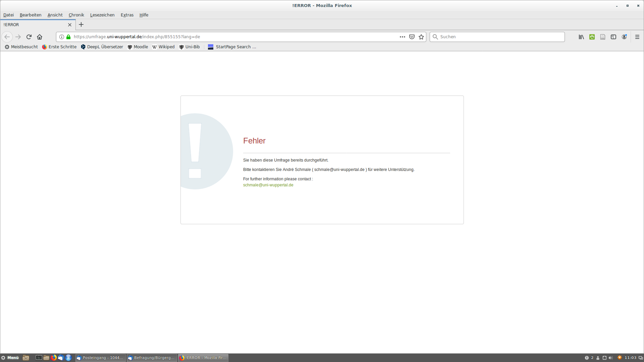Screen dimensions: 644x362
Task: Click the green padlock icon
Action: [68, 37]
